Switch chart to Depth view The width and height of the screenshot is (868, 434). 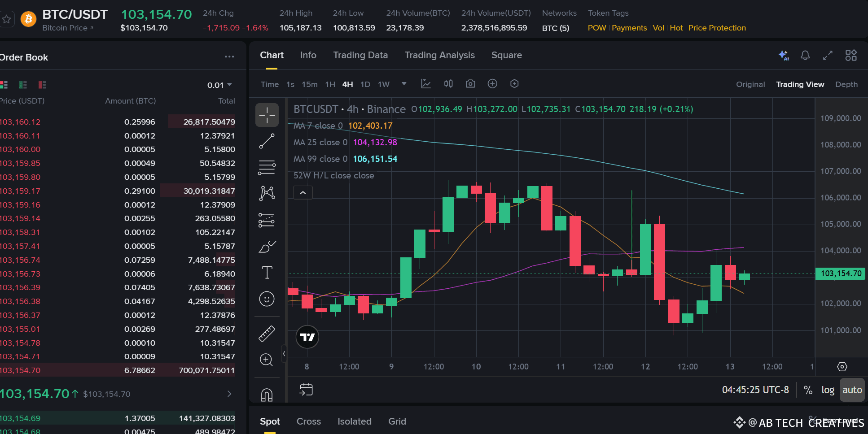pos(846,84)
